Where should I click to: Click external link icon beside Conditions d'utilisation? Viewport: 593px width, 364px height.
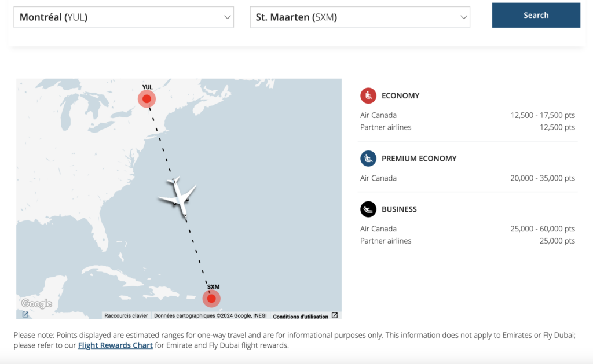coord(335,316)
